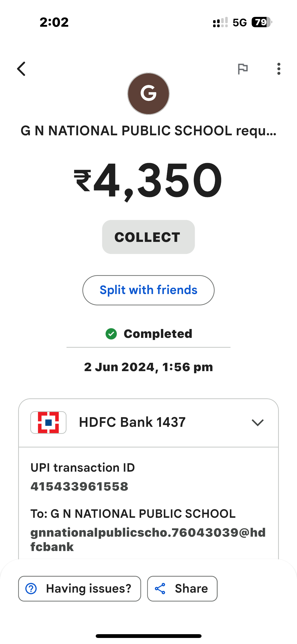Expand the HDFC Bank 1437 details chevron
The image size is (297, 644).
pos(257,423)
